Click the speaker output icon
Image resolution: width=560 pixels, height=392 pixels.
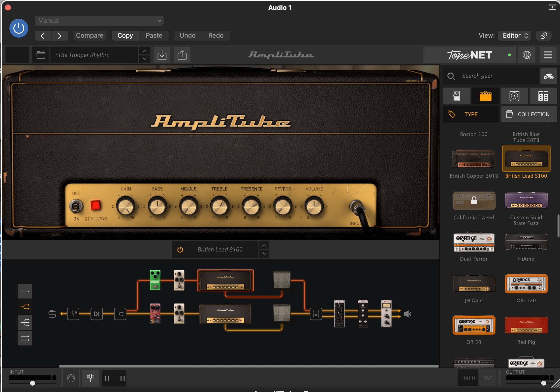point(407,314)
